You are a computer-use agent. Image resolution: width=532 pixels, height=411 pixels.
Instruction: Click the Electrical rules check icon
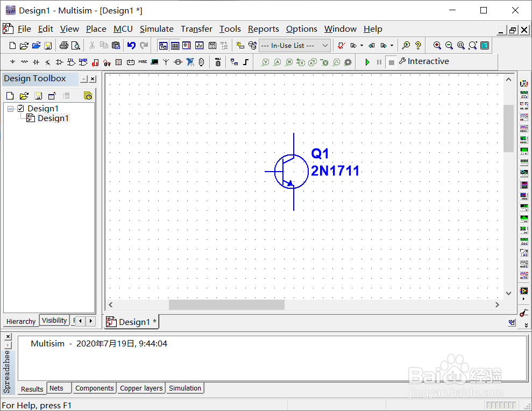342,46
